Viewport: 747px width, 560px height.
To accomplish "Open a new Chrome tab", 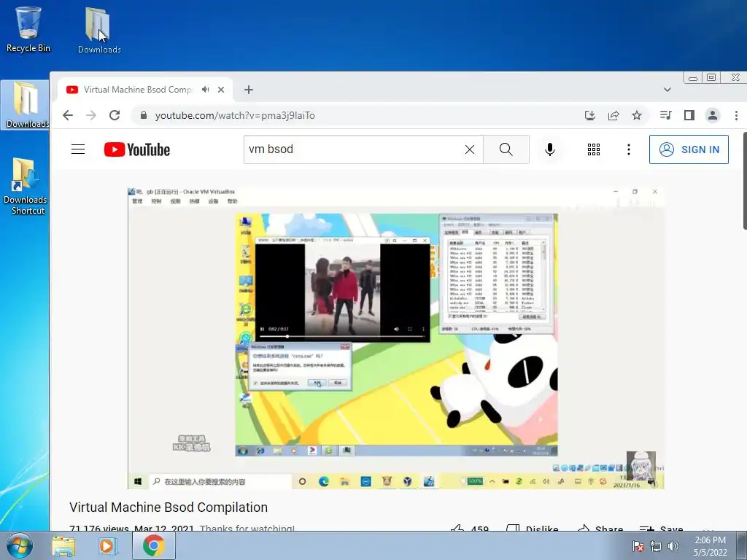I will point(249,90).
